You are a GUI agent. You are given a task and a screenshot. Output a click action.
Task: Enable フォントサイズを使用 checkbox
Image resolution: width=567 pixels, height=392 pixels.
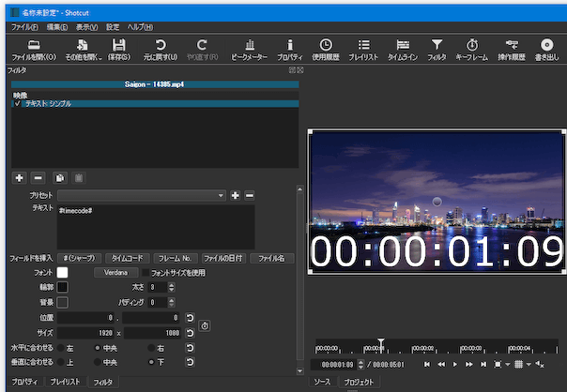coord(146,273)
